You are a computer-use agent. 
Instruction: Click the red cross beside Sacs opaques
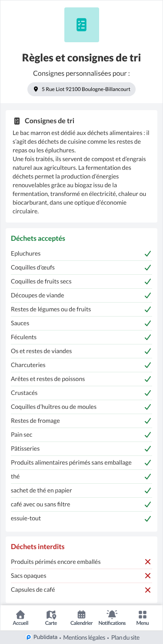pos(147,576)
